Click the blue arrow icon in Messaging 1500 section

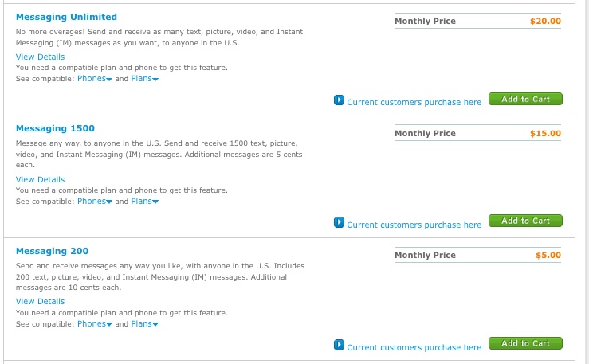[339, 222]
